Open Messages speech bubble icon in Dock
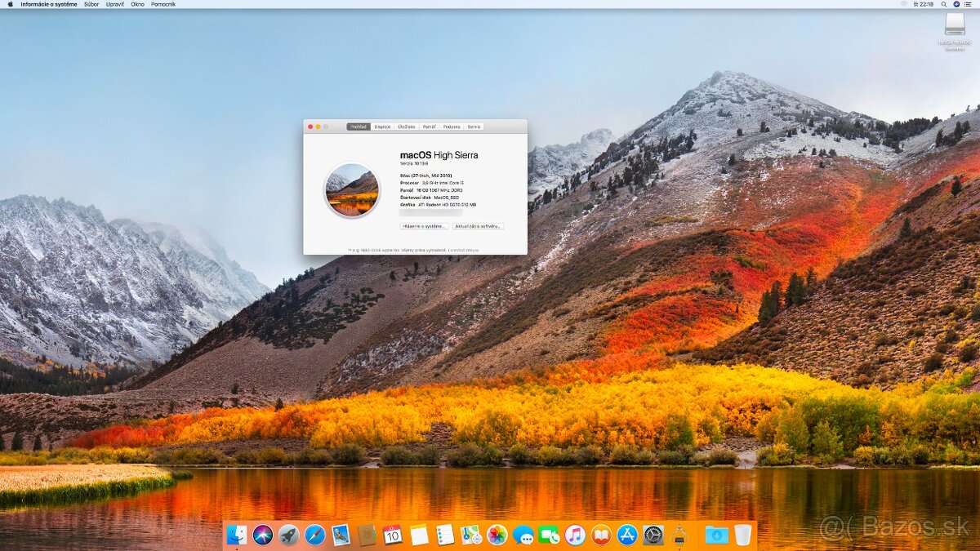The width and height of the screenshot is (980, 551). pos(523,535)
